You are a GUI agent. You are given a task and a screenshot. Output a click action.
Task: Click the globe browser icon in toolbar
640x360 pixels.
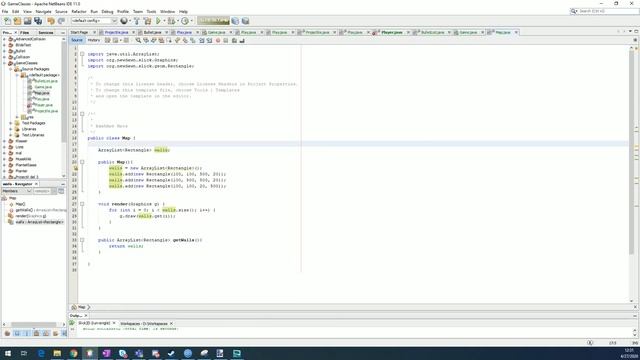[124, 21]
